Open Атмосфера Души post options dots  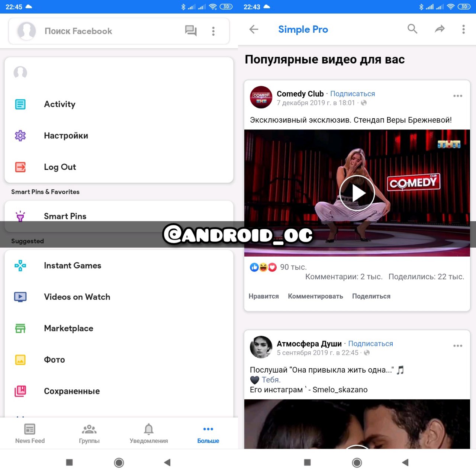point(458,346)
